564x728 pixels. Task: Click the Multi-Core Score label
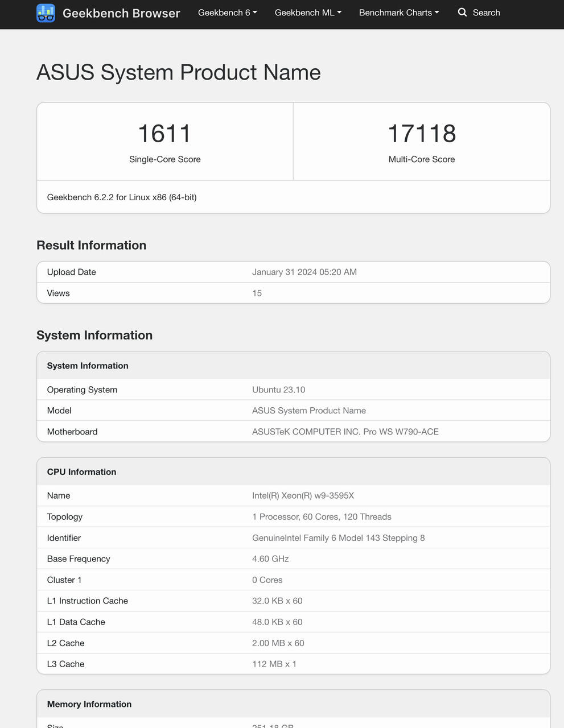(422, 159)
